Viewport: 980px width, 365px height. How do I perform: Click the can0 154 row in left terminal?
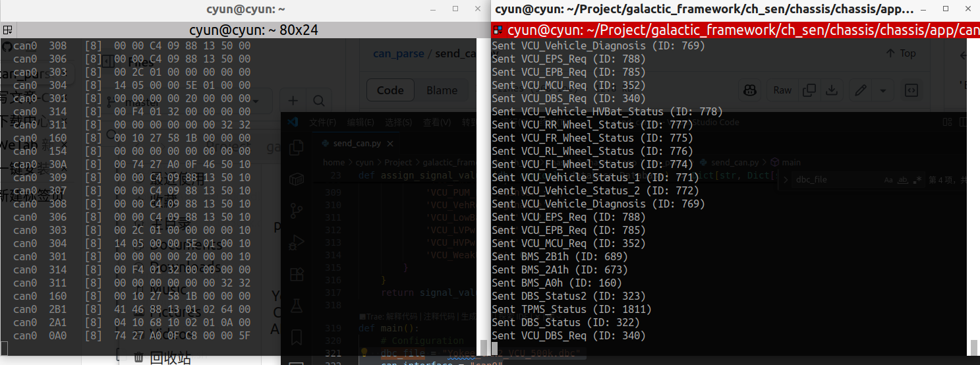pos(132,151)
